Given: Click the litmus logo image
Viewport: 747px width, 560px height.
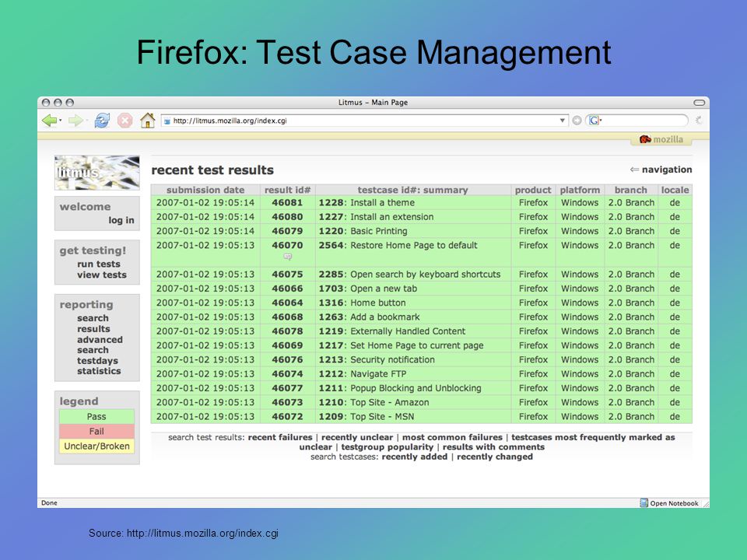Looking at the screenshot, I should (x=97, y=173).
